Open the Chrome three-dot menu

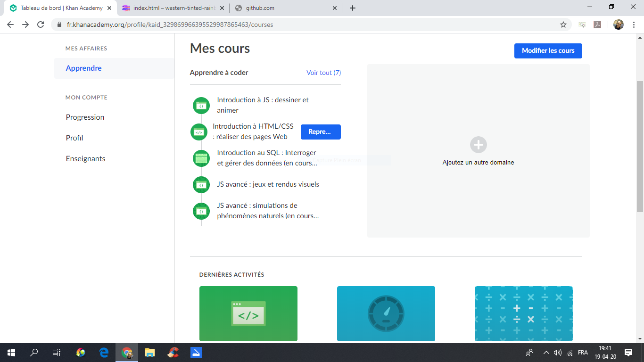(x=634, y=25)
